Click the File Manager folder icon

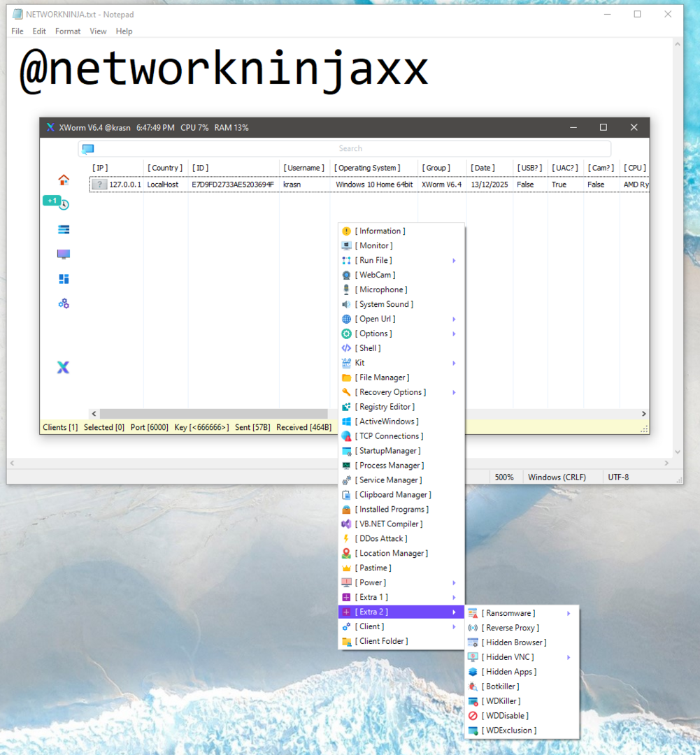click(x=346, y=378)
